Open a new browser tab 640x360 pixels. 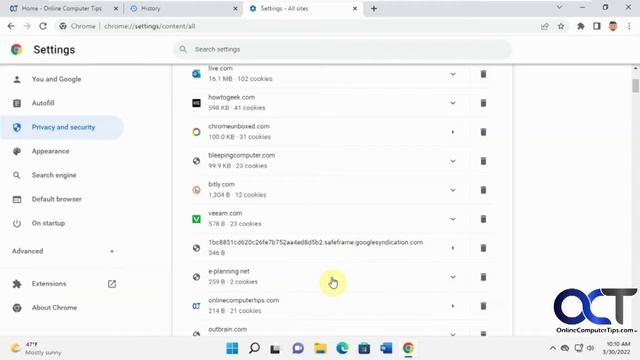pyautogui.click(x=374, y=8)
